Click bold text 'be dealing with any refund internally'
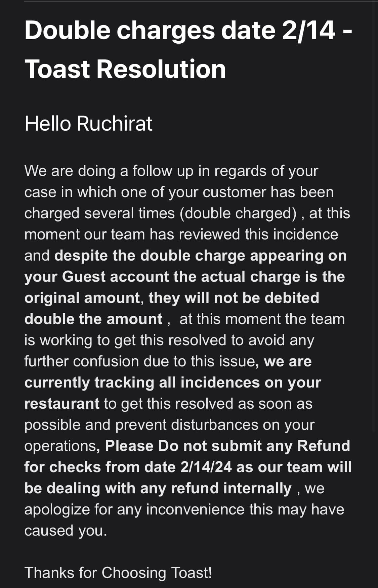 coord(158,489)
